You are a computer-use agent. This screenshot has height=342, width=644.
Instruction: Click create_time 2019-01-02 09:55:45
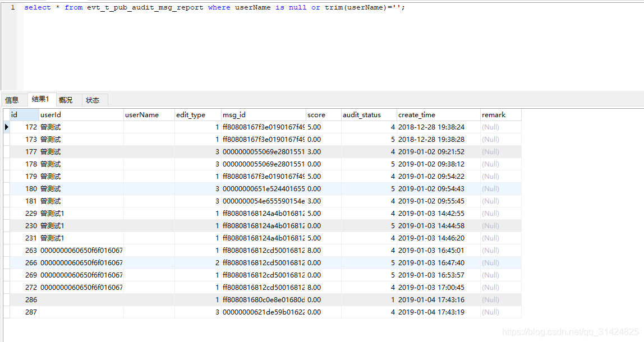(438, 201)
